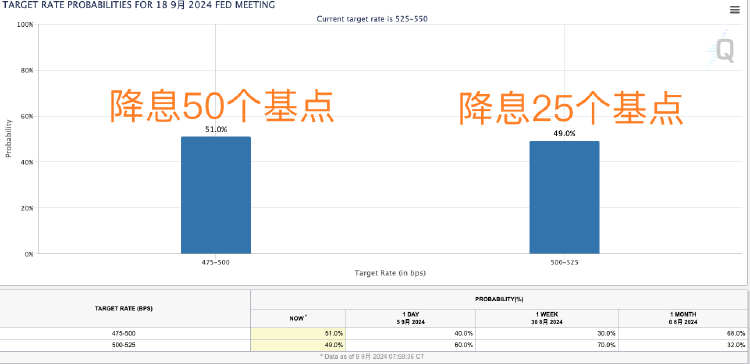Click the 475-500 blue probability bar

(x=216, y=195)
